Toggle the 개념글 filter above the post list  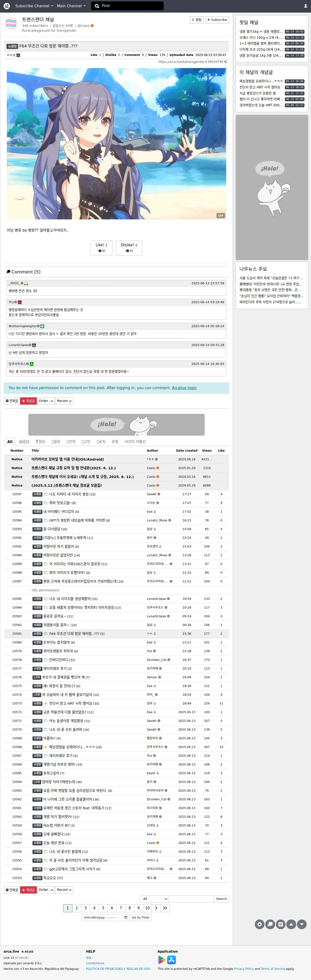[28, 401]
